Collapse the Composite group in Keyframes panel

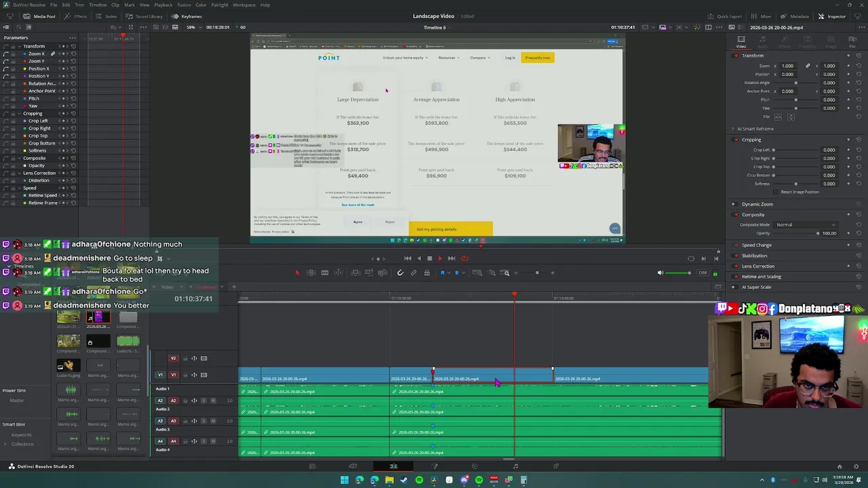20,158
